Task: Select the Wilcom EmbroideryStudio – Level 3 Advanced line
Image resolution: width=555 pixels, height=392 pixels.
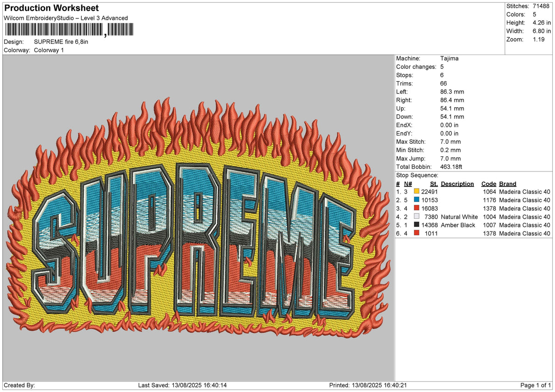Action: click(x=66, y=18)
